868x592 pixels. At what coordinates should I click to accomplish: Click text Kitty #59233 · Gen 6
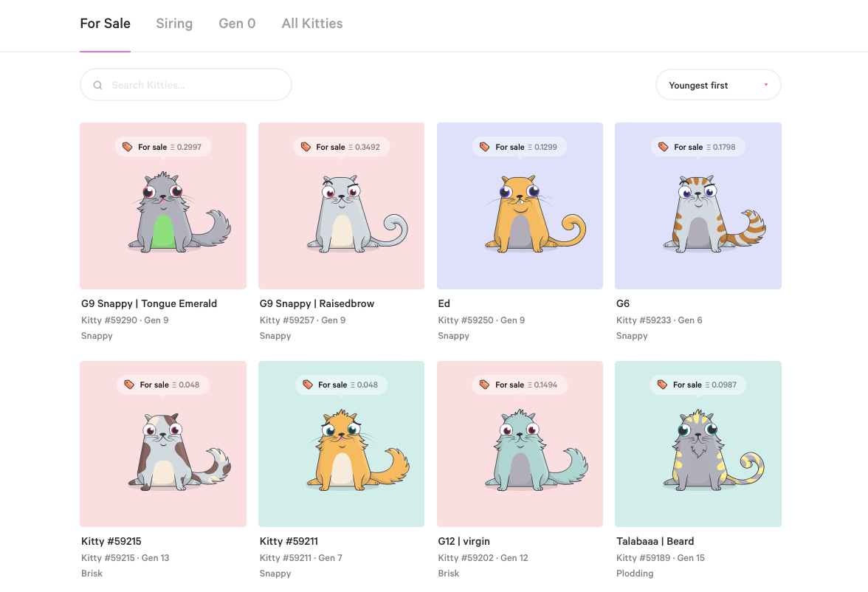pos(658,320)
